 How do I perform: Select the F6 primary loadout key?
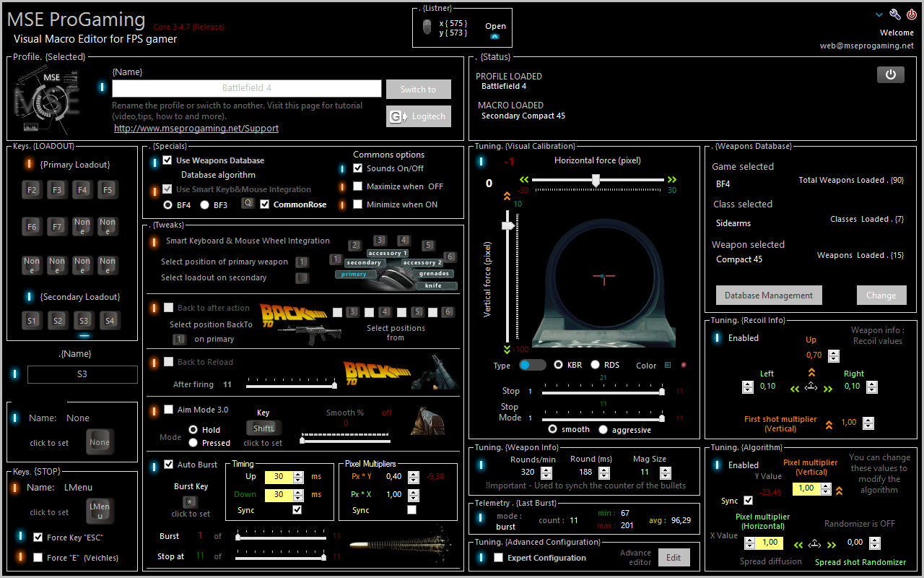[32, 226]
